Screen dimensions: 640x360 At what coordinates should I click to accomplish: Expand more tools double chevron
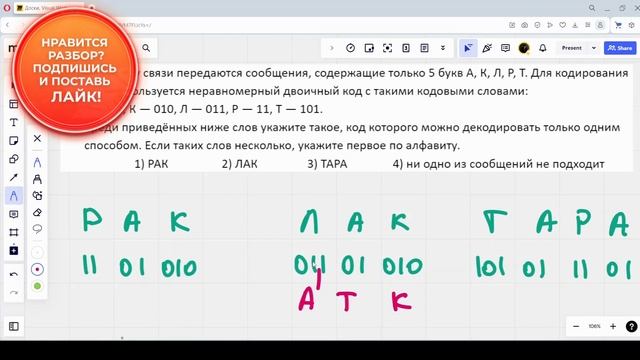click(x=443, y=48)
